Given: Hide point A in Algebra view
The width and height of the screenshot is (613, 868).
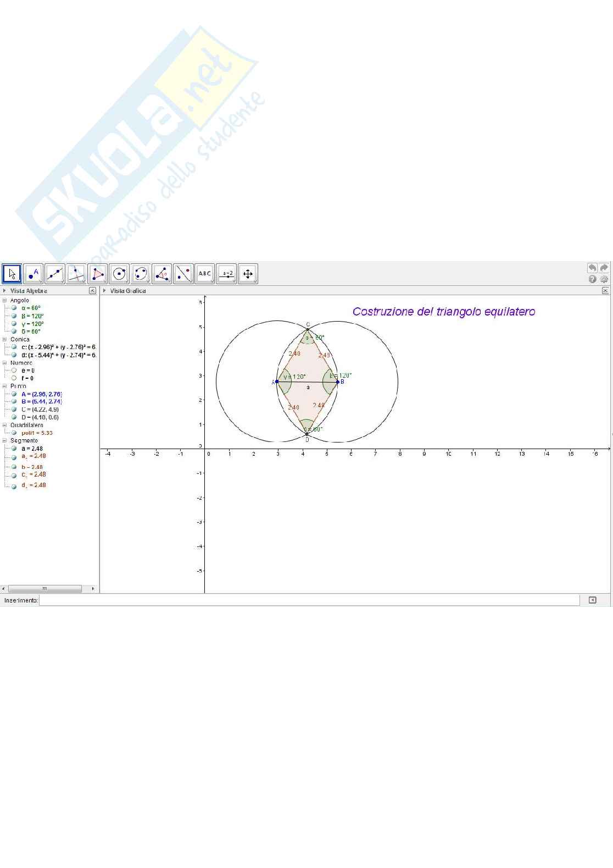Looking at the screenshot, I should (14, 394).
